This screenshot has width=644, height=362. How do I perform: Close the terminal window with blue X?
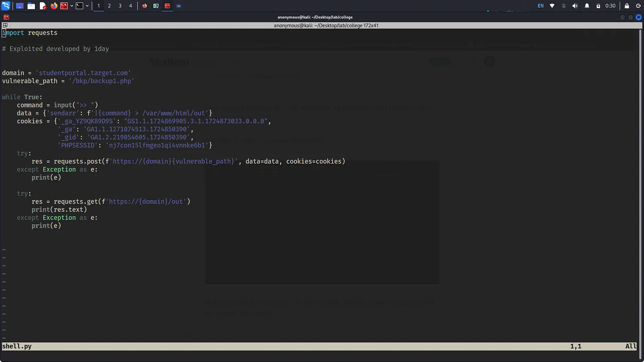[638, 17]
